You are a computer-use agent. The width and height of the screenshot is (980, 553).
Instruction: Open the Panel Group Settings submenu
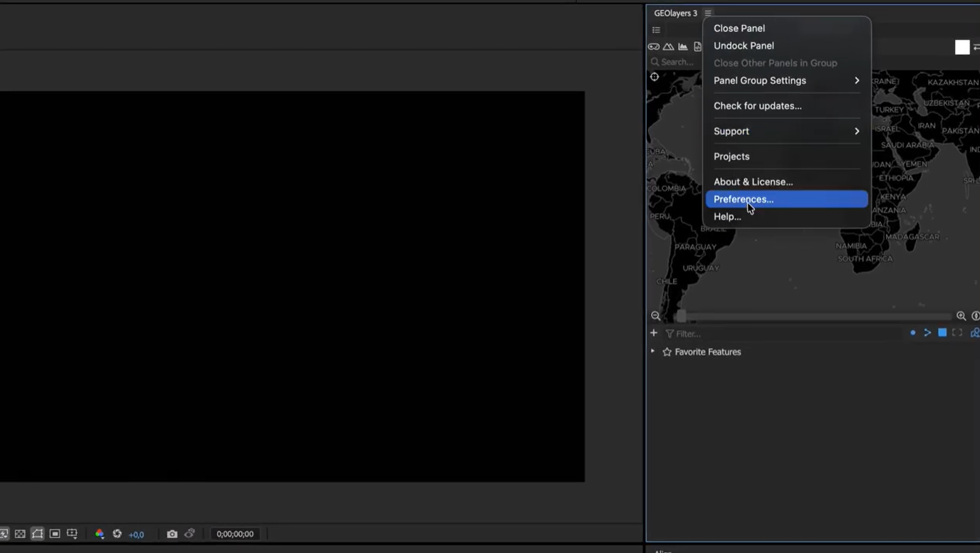coord(759,80)
